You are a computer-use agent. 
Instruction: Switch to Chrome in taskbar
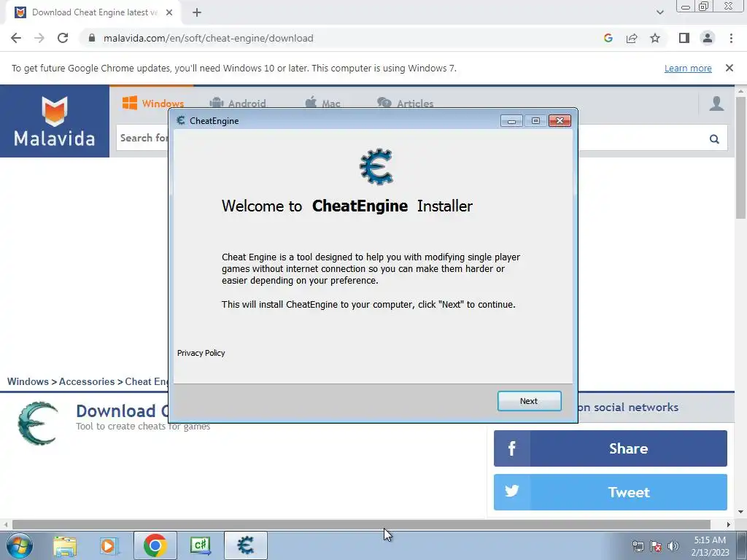(x=155, y=545)
